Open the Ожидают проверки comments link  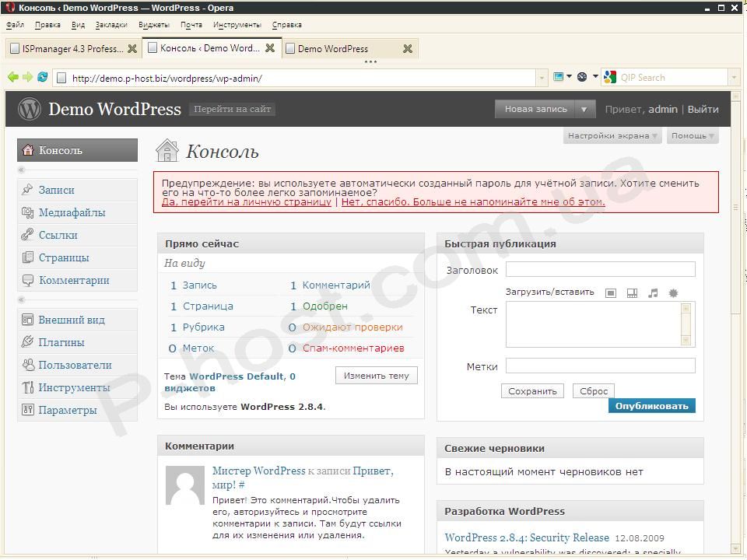click(352, 327)
